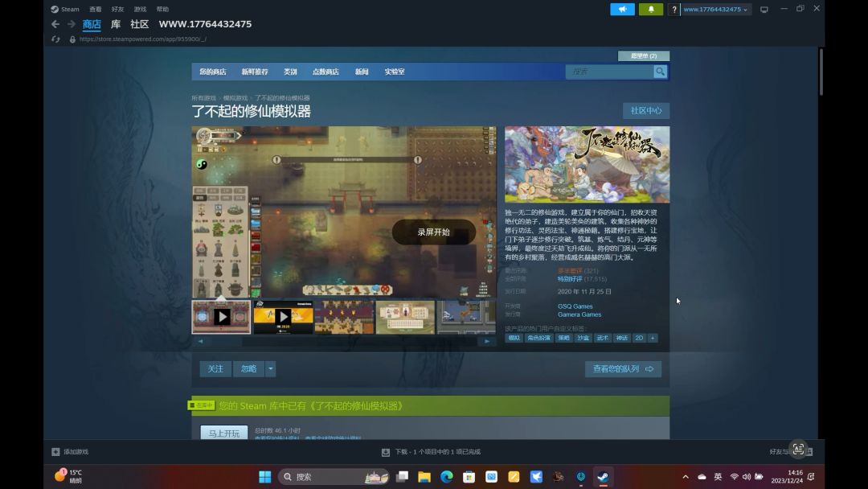Open the 帮助 menu

(162, 10)
